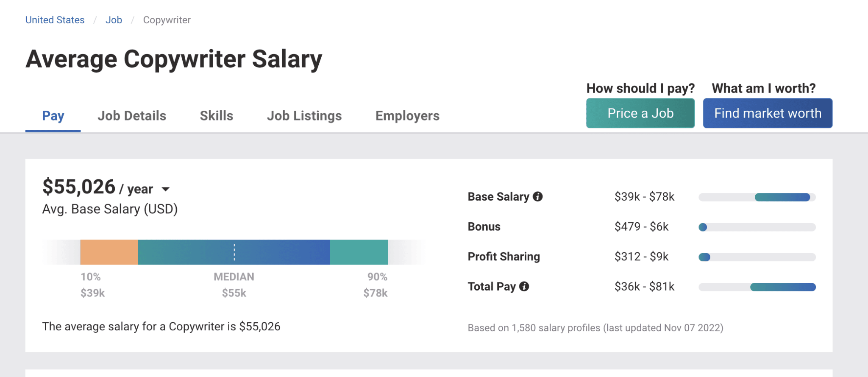Click the Copywriter breadcrumb text
Screen dimensions: 868x377
tap(167, 20)
